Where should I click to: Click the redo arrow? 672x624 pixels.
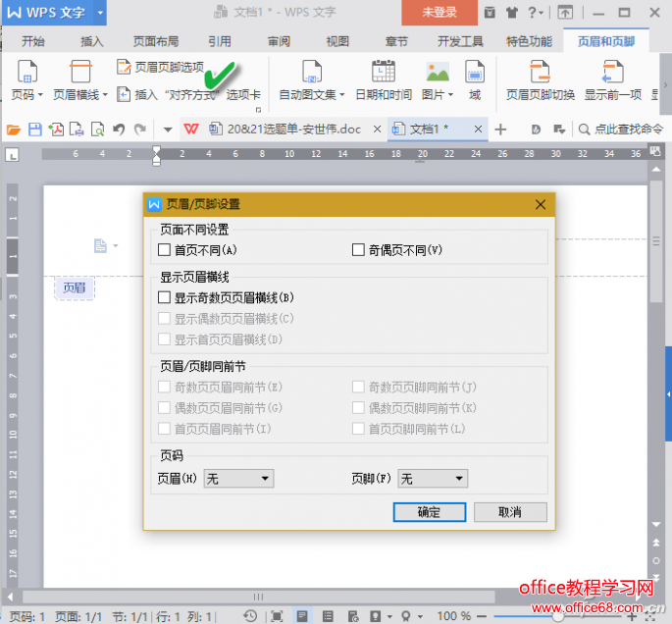click(140, 130)
